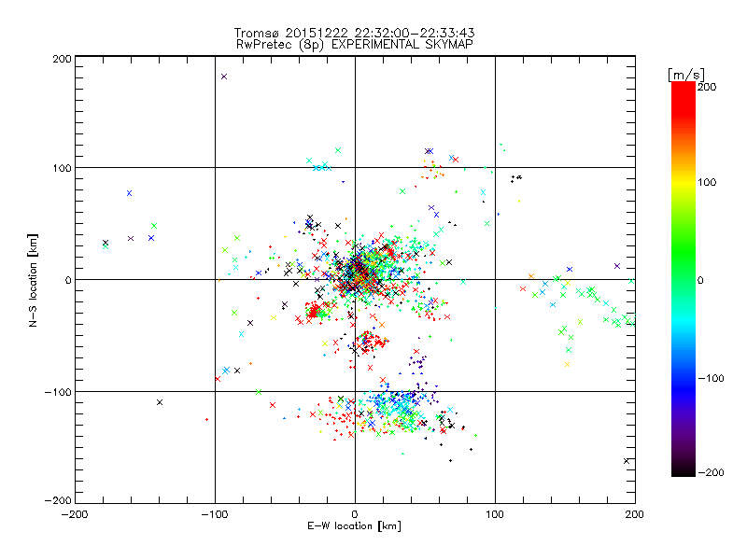Click the colorbar scale label "200"
Screen dimensions: 747x560
pos(707,87)
